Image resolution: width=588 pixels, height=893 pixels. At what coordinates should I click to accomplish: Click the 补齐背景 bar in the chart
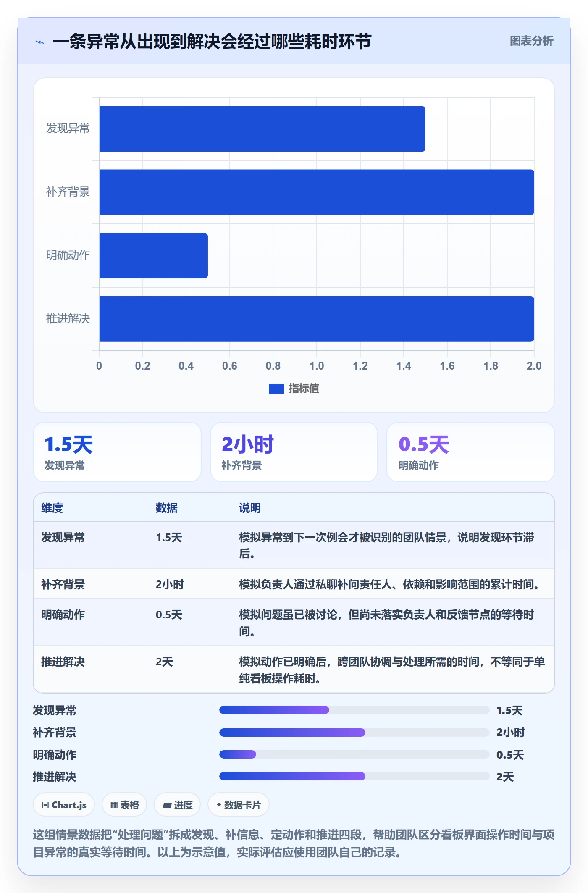click(x=317, y=192)
